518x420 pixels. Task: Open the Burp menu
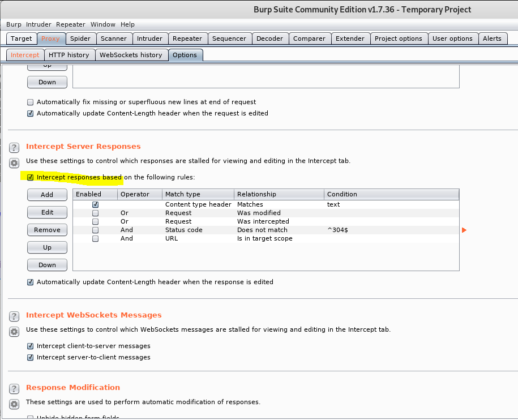[x=14, y=24]
